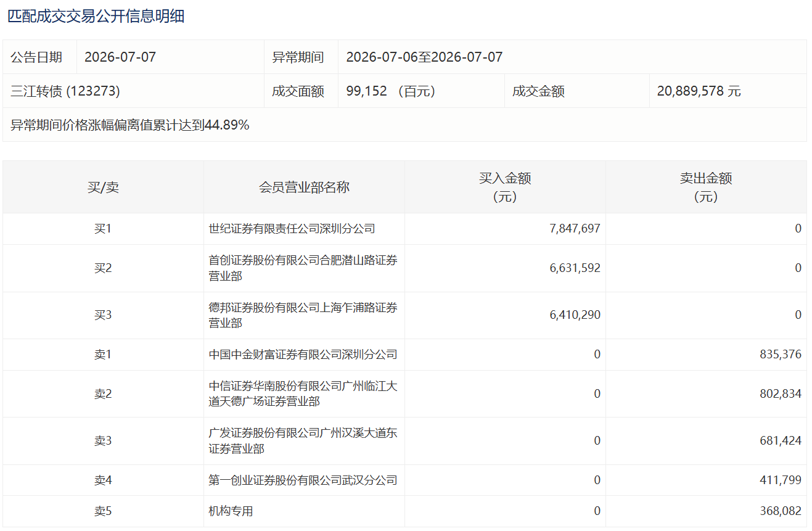Select the 买2 row label

[103, 268]
